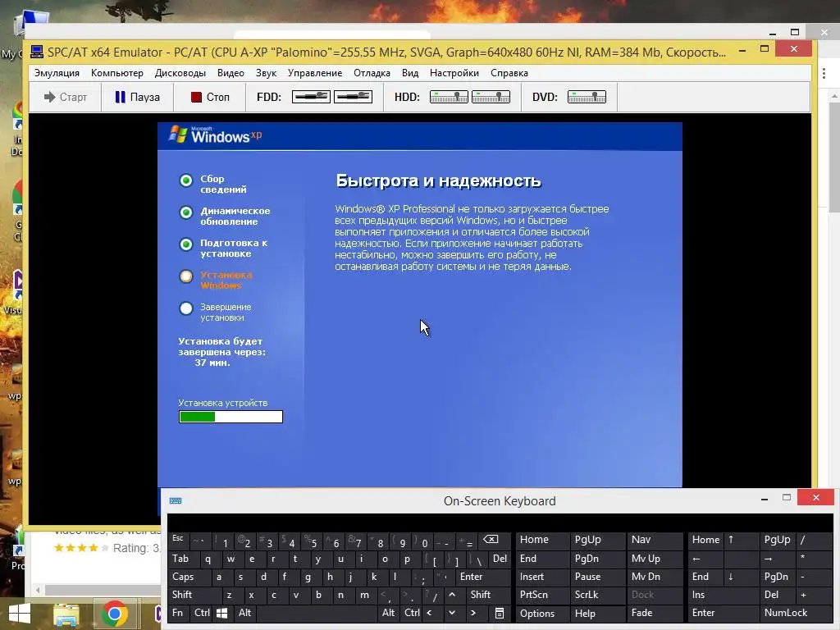Open the Windows Start button on taskbar

20,614
